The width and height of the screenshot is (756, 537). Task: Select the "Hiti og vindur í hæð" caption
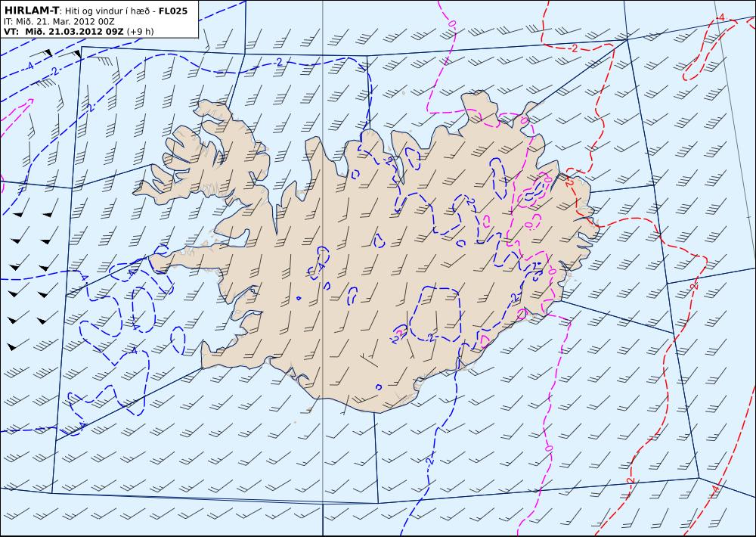pos(107,11)
